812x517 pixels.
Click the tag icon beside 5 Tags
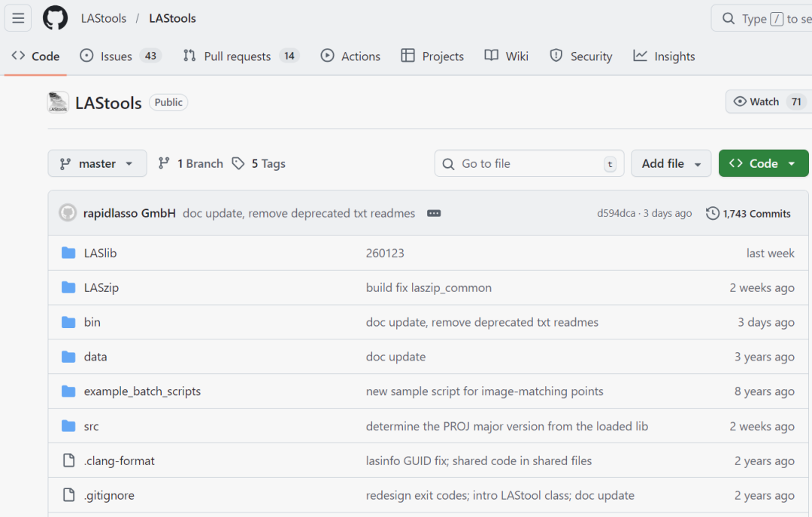pos(238,163)
